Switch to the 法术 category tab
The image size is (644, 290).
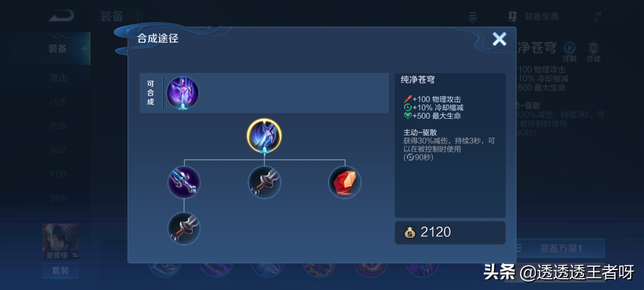58,102
